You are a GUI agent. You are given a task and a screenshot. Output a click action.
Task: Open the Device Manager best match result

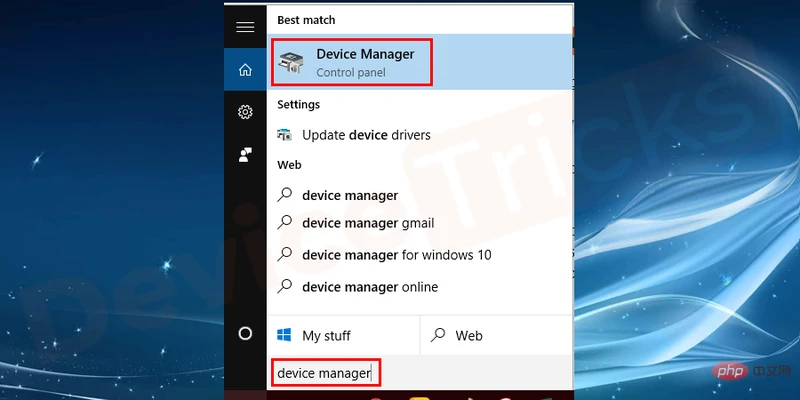419,62
